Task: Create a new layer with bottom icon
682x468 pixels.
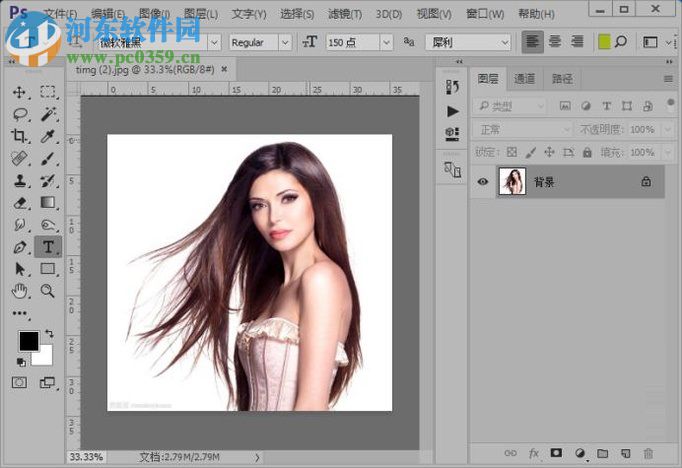Action: pos(625,453)
